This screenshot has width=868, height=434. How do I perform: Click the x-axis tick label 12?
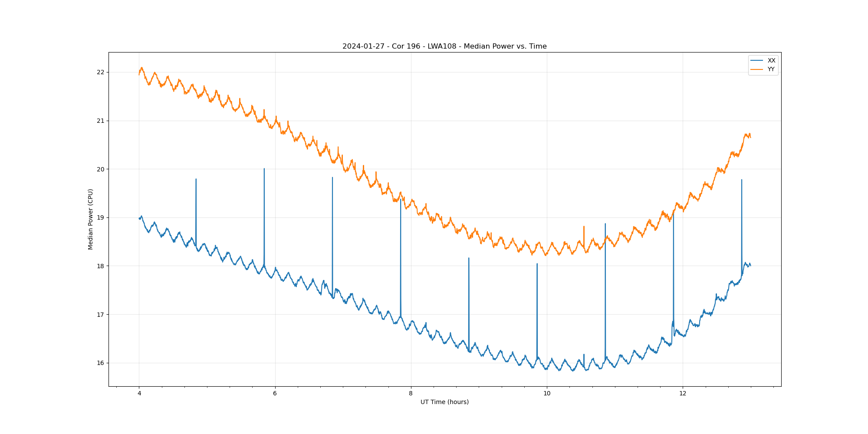pos(683,394)
